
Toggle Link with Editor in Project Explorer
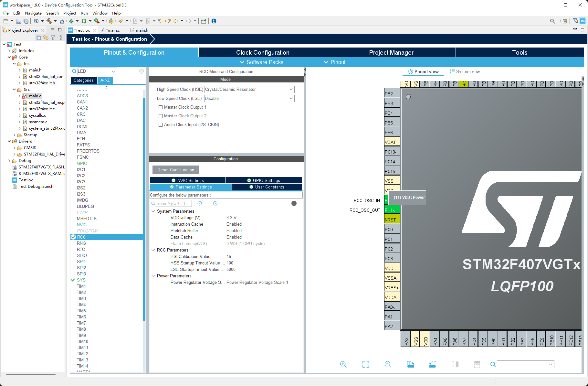coord(46,38)
